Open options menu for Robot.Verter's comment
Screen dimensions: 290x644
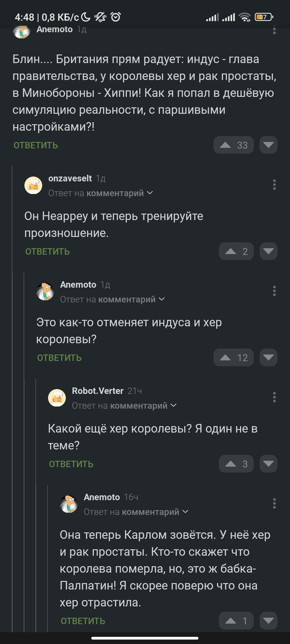[274, 397]
